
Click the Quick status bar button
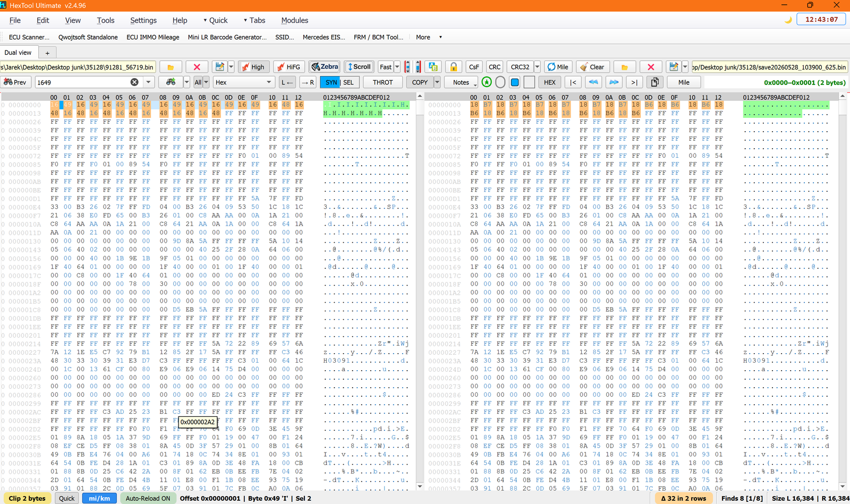[x=67, y=498]
